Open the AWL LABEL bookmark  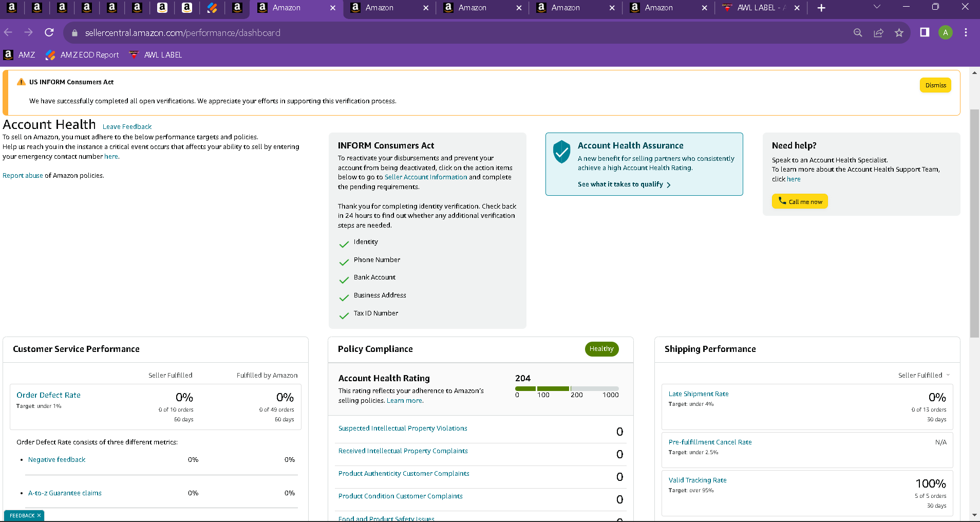[155, 54]
